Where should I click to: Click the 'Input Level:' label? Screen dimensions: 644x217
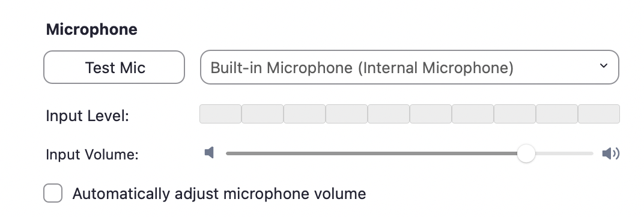point(88,116)
